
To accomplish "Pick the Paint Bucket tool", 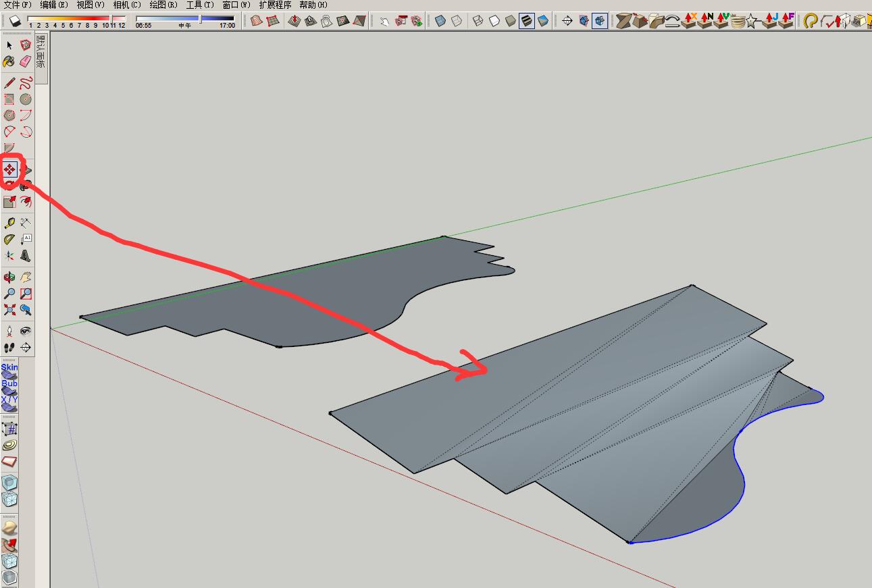I will tap(9, 61).
